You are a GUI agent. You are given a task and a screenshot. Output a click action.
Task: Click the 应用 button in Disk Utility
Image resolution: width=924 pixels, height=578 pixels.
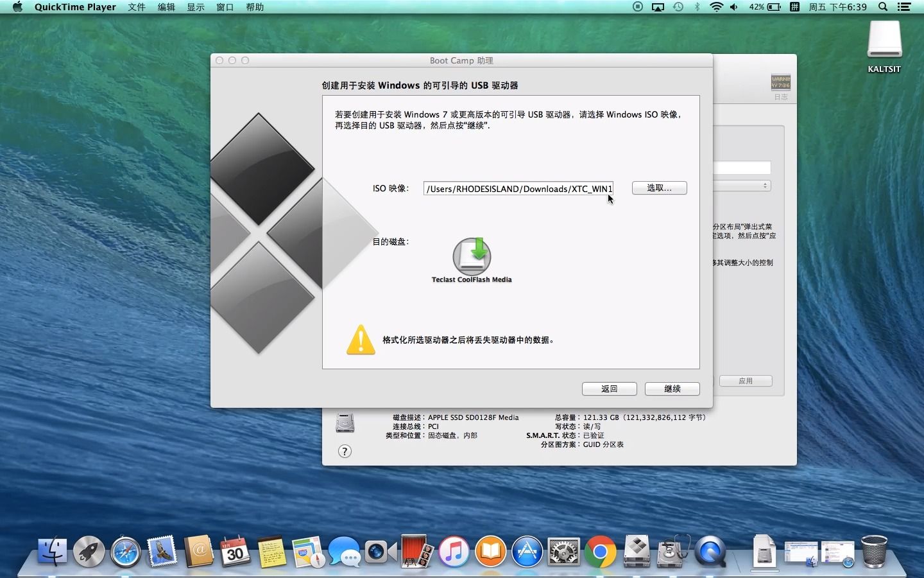point(746,381)
